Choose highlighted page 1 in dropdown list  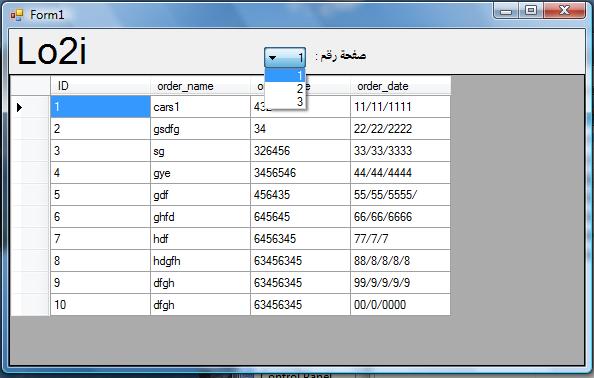point(285,75)
